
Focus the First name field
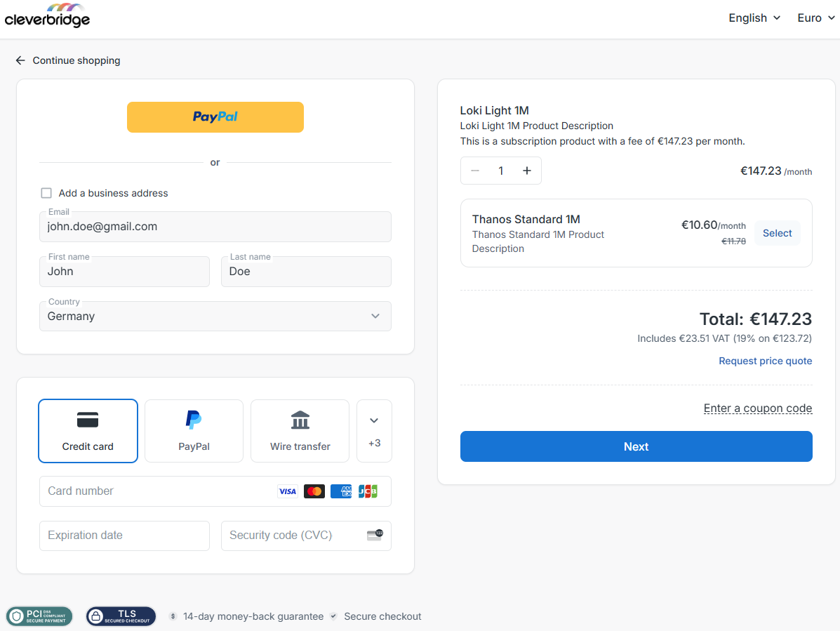click(124, 272)
